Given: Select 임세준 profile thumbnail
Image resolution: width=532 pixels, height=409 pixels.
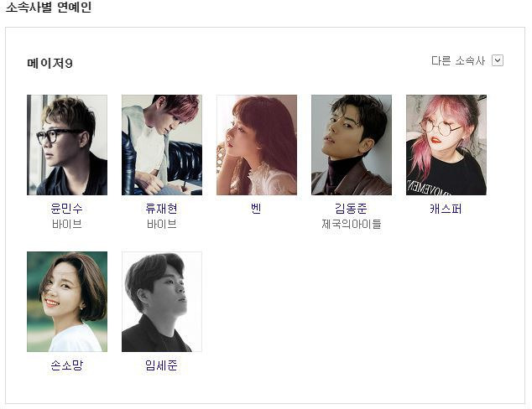Looking at the screenshot, I should click(x=162, y=302).
